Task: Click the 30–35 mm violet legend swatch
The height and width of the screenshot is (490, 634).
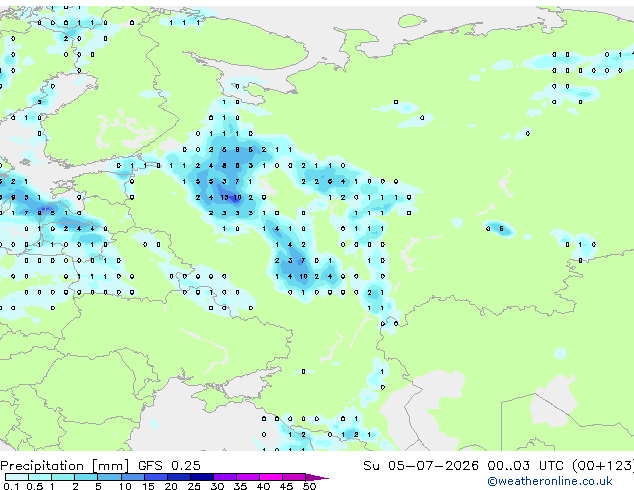Action: coord(224,477)
